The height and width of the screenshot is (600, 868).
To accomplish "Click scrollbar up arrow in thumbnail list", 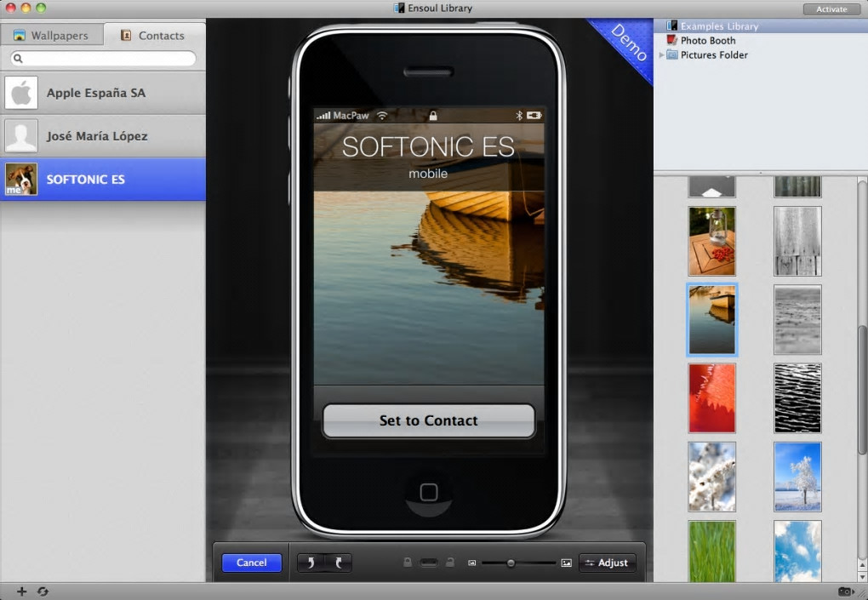I will coord(862,565).
